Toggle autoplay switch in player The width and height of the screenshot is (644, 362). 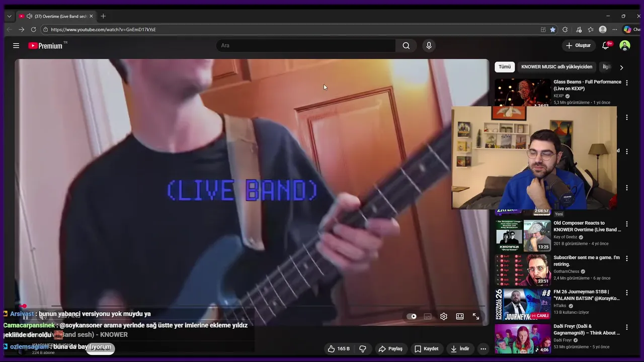[x=412, y=316]
